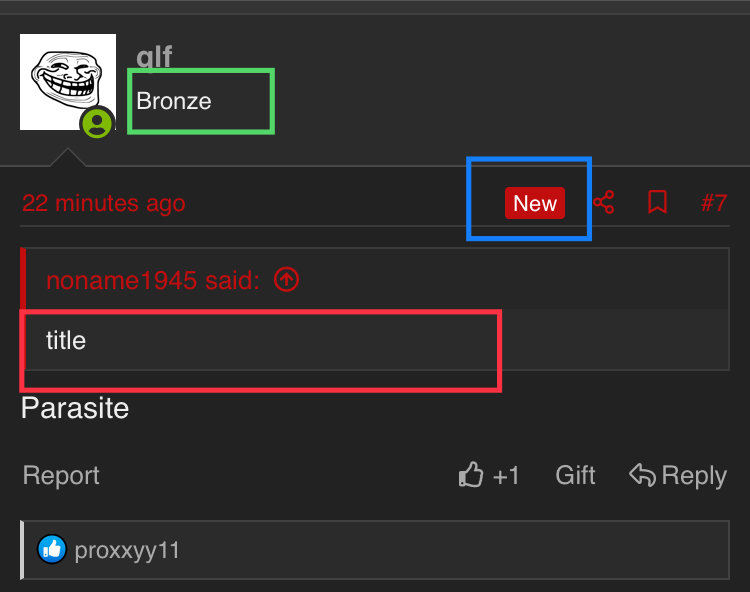
Task: Open the 22 minutes ago timestamp link
Action: point(104,203)
